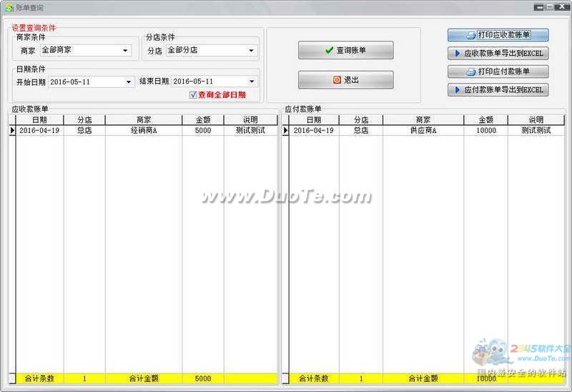This screenshot has height=392, width=572.
Task: Click green checkmark icon on 查询账单
Action: click(x=329, y=50)
